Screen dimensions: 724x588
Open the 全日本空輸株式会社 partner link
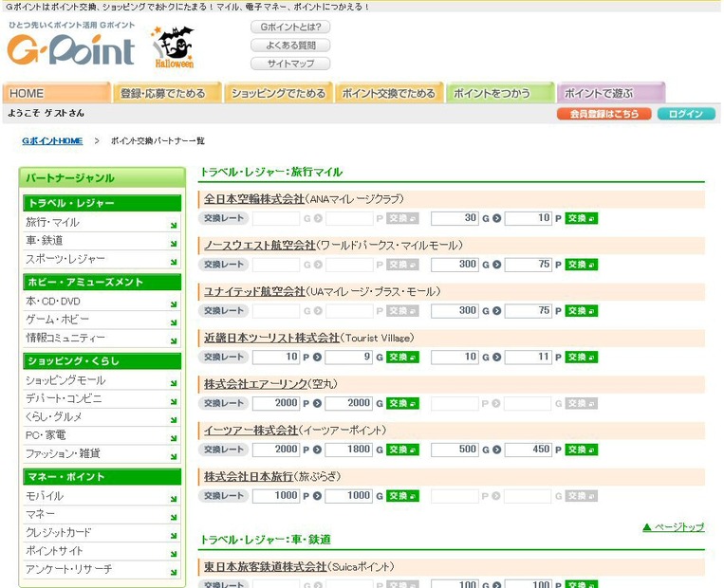click(x=254, y=199)
